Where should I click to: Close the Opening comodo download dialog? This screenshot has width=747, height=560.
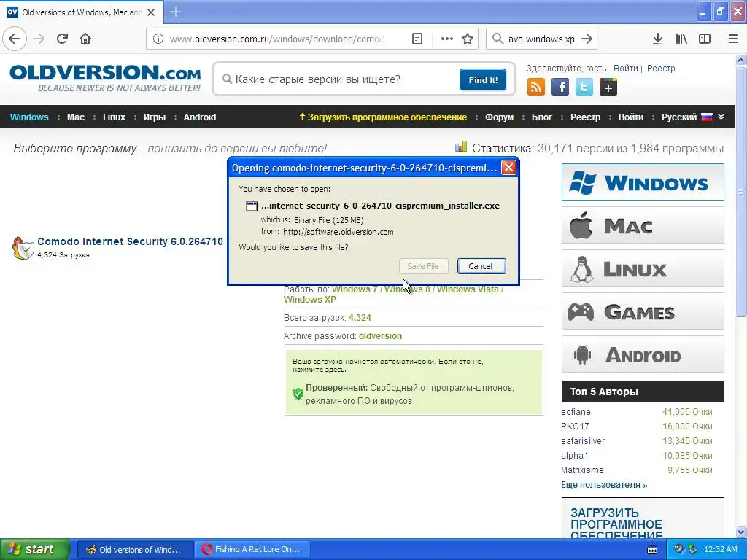pos(508,167)
